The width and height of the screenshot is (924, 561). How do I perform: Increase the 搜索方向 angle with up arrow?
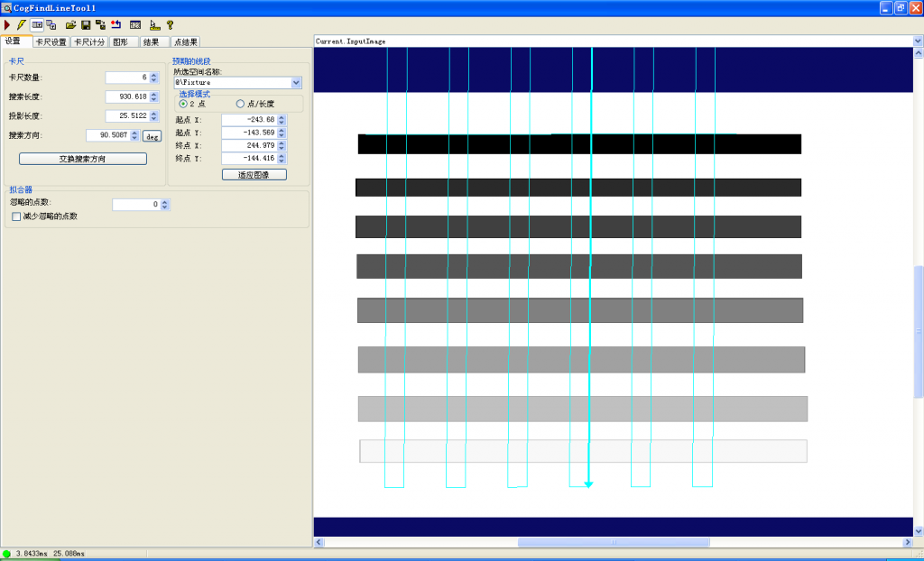[134, 133]
